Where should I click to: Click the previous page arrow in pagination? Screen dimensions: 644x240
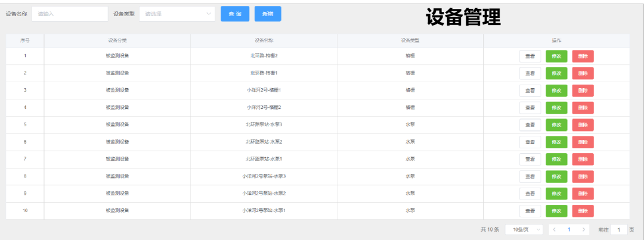(555, 229)
